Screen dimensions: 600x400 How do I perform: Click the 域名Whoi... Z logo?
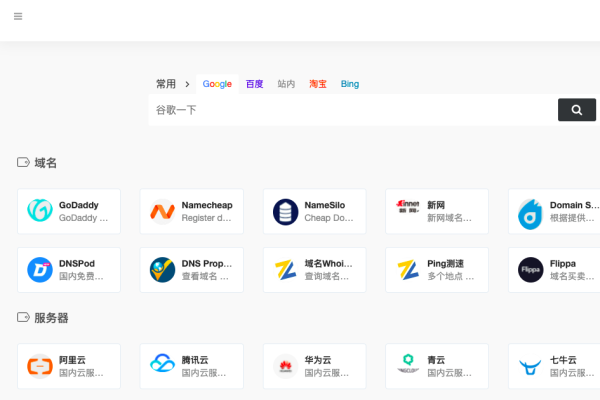285,269
